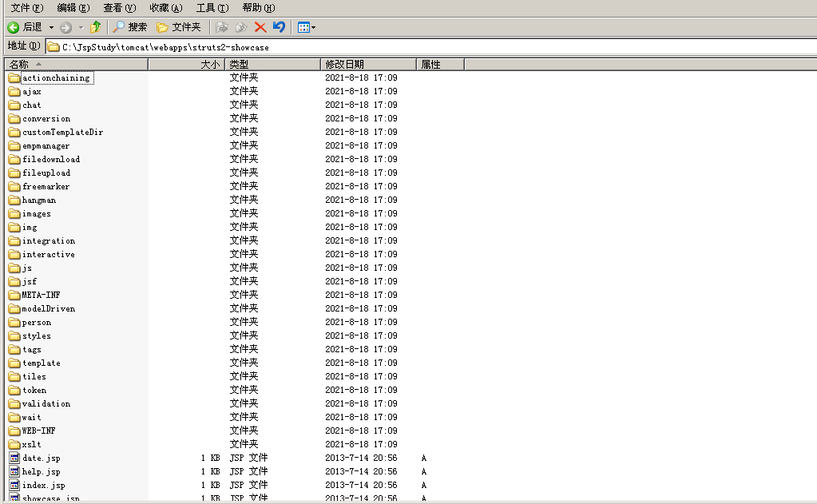Select the conversion folder icon
This screenshot has height=504, width=817.
pos(14,119)
